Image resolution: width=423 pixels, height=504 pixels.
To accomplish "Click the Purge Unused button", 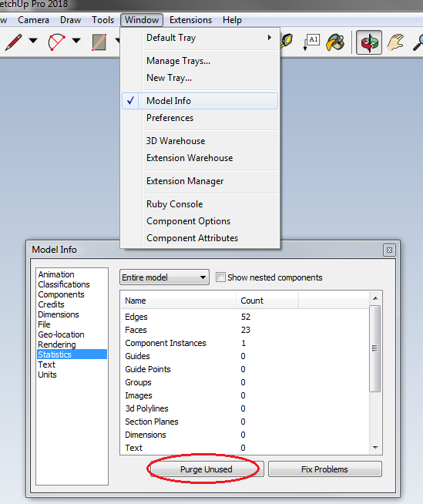I will tap(206, 469).
